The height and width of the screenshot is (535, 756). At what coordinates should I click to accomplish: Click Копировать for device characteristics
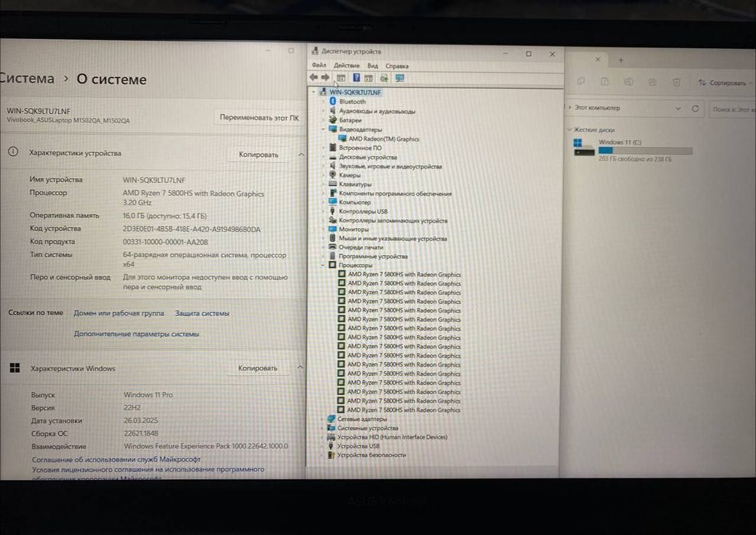[x=259, y=155]
